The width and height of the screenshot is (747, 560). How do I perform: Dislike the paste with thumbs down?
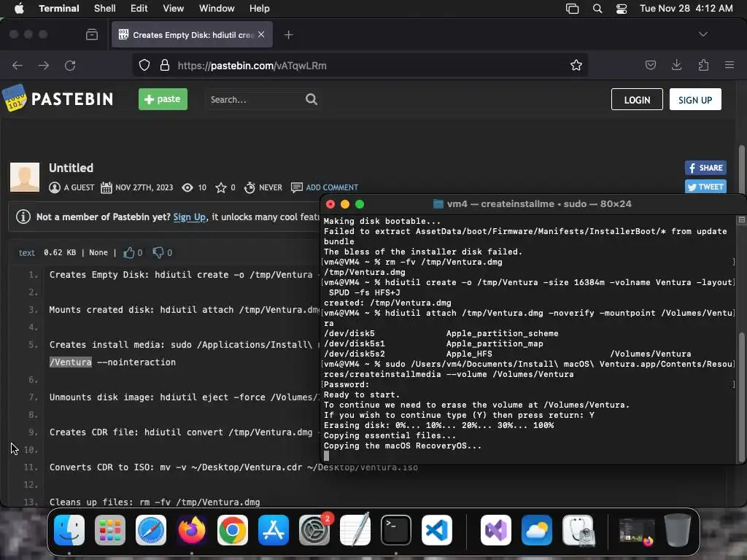(158, 252)
